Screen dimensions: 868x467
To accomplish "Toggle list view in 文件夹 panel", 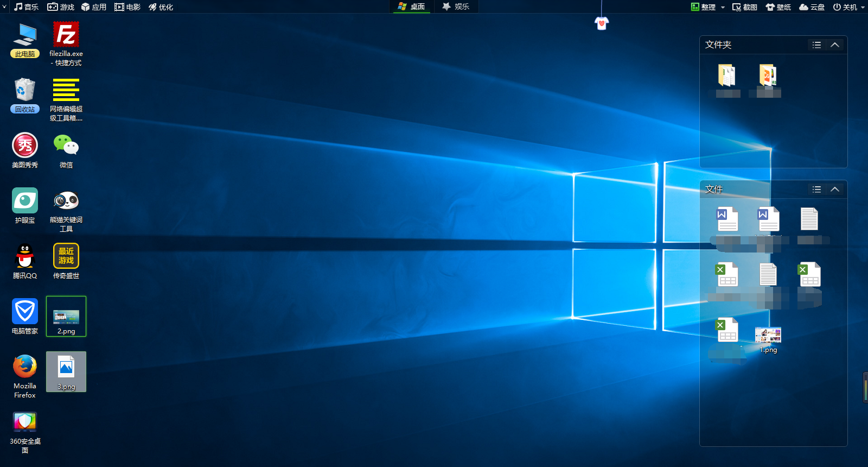I will (816, 45).
